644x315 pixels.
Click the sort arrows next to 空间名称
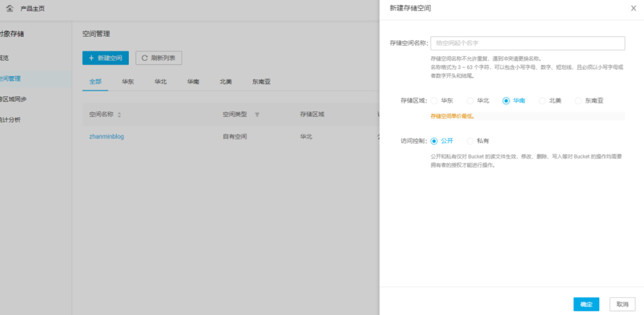pyautogui.click(x=119, y=115)
